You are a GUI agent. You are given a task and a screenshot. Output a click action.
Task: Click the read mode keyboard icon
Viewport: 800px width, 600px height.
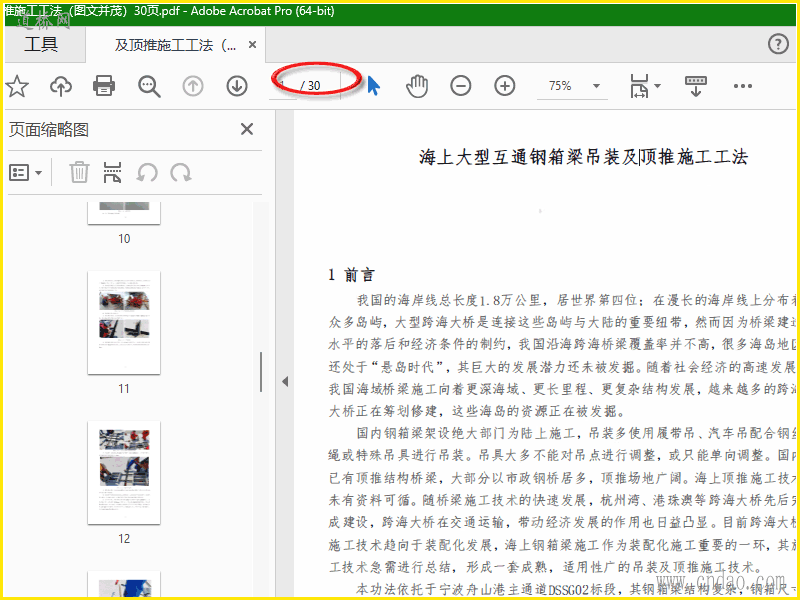[x=696, y=86]
